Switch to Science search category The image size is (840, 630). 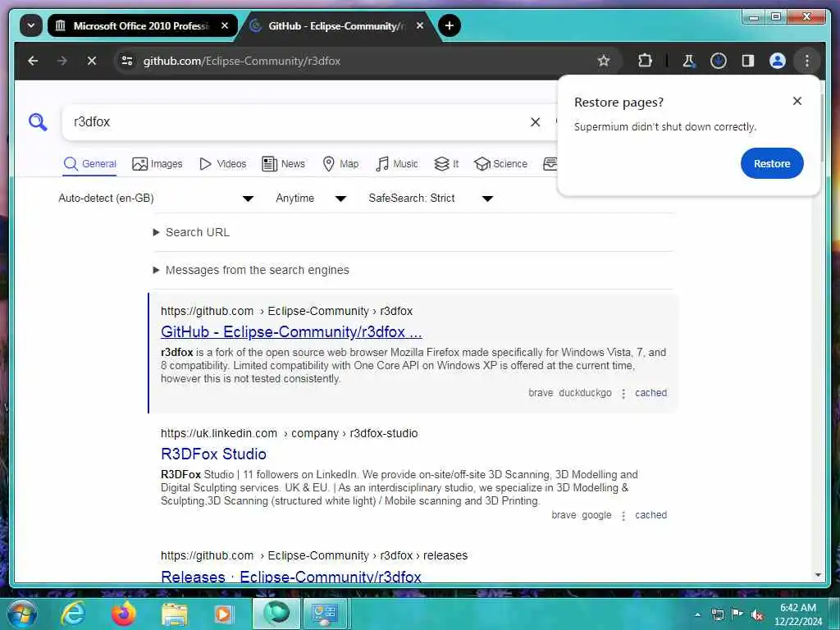(501, 164)
